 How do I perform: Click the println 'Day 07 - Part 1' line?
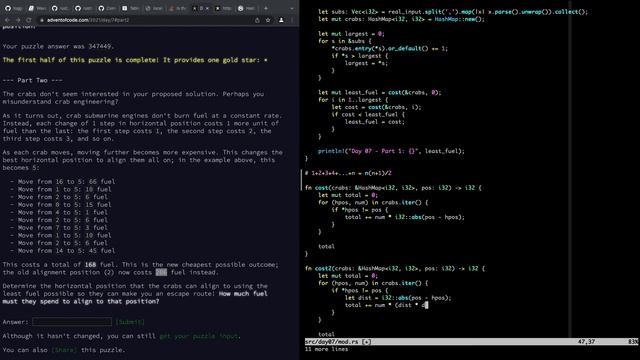coord(391,151)
